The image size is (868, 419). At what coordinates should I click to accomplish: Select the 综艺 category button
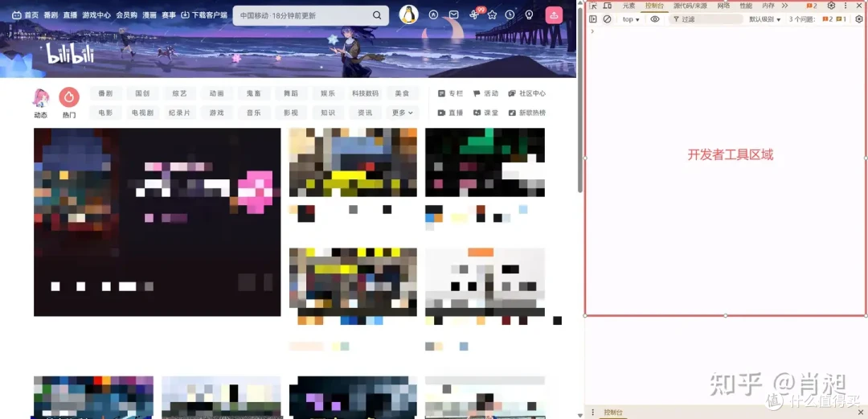(x=179, y=93)
